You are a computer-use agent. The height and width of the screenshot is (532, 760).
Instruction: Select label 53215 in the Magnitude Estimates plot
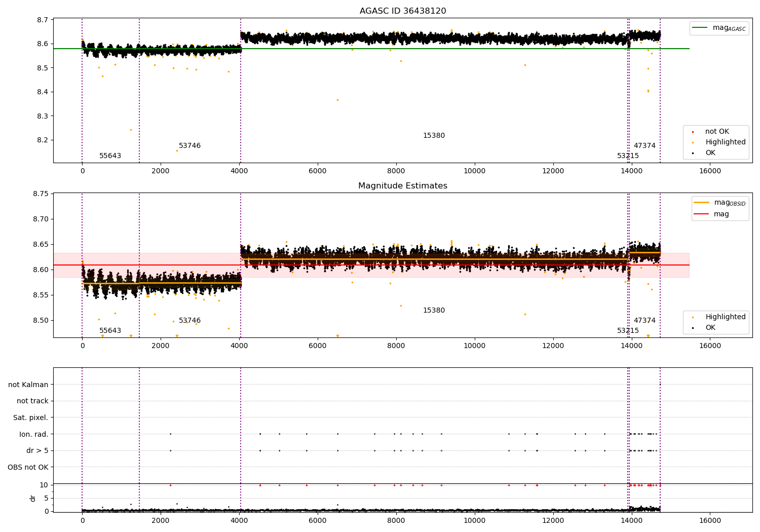(x=628, y=331)
